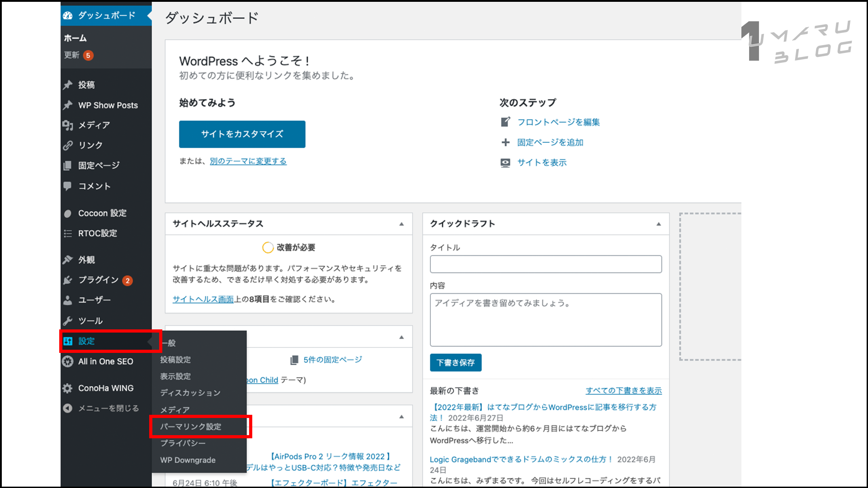The width and height of the screenshot is (868, 488).
Task: Click the フロントページを編集 link text
Action: click(x=558, y=122)
